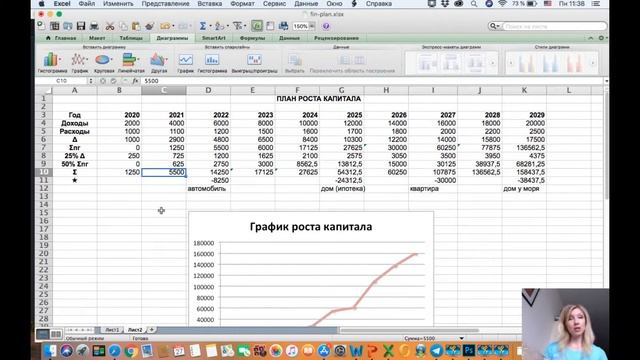Screen dimensions: 640x360
Task: Select row header 7
Action: pyautogui.click(x=44, y=147)
